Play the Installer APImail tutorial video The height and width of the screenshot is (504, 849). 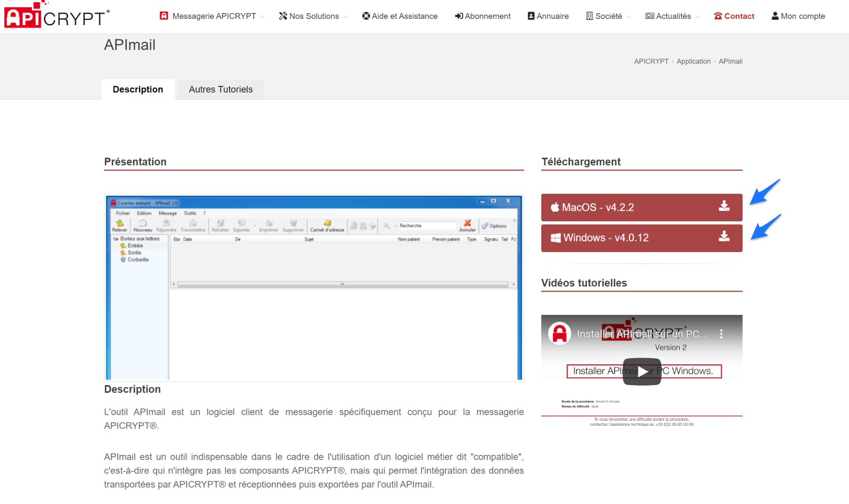[642, 371]
